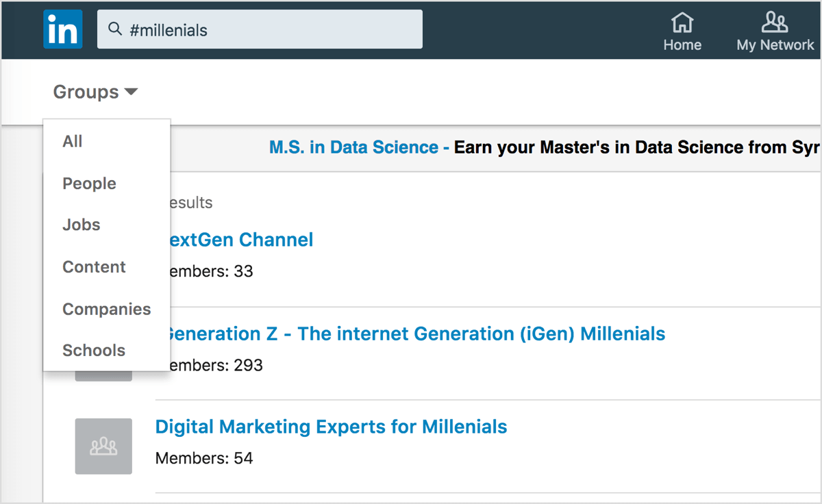The width and height of the screenshot is (822, 504).
Task: Select Jobs from the dropdown list
Action: pyautogui.click(x=81, y=225)
